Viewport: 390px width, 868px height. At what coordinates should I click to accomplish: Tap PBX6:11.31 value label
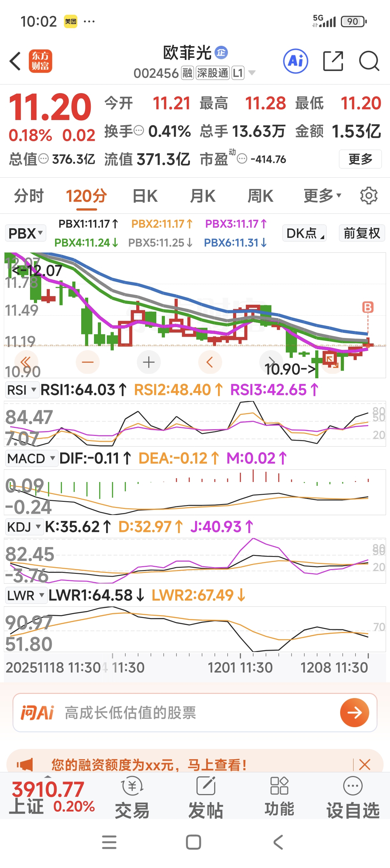235,243
